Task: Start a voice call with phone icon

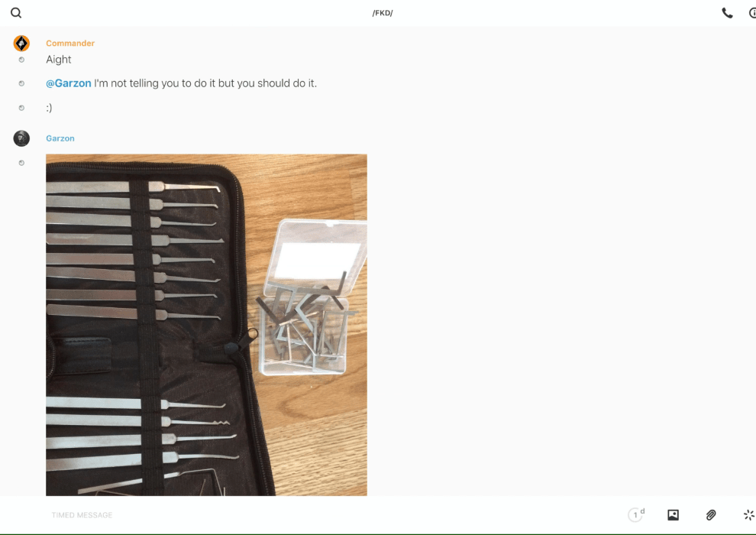Action: 727,13
